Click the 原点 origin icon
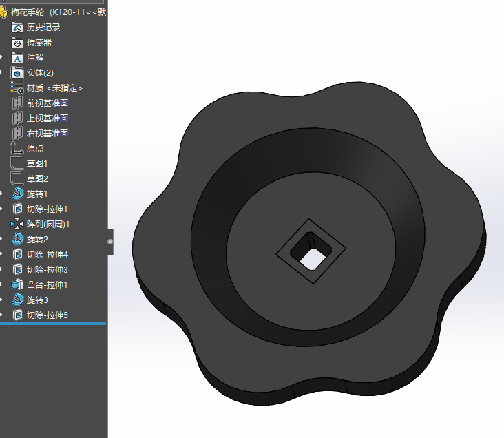The height and width of the screenshot is (438, 504). 17,148
